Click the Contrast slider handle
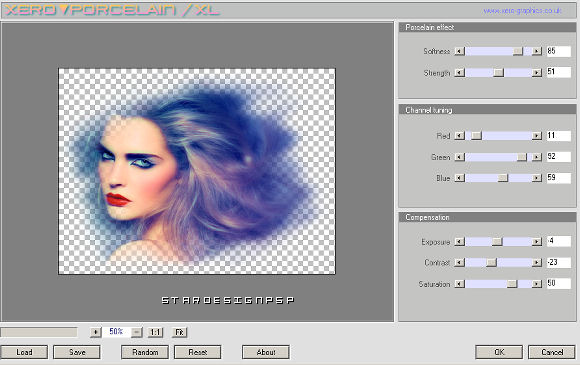This screenshot has width=580, height=365. (x=491, y=263)
